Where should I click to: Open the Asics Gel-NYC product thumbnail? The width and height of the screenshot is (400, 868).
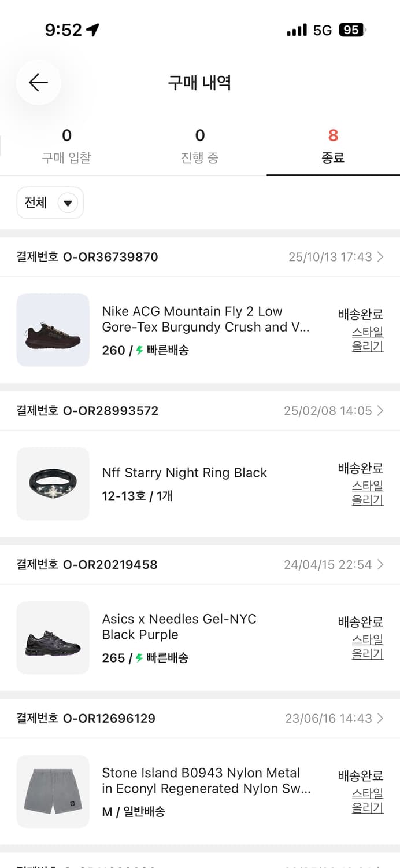pos(53,638)
